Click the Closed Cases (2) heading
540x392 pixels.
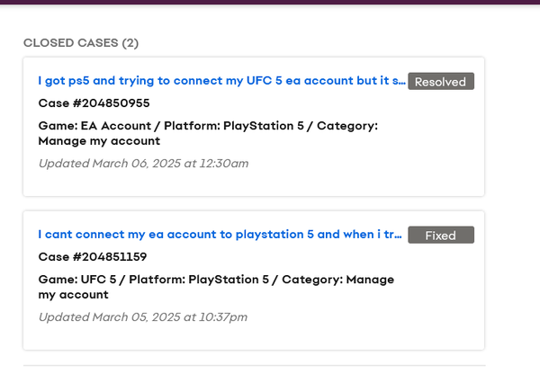tap(81, 43)
